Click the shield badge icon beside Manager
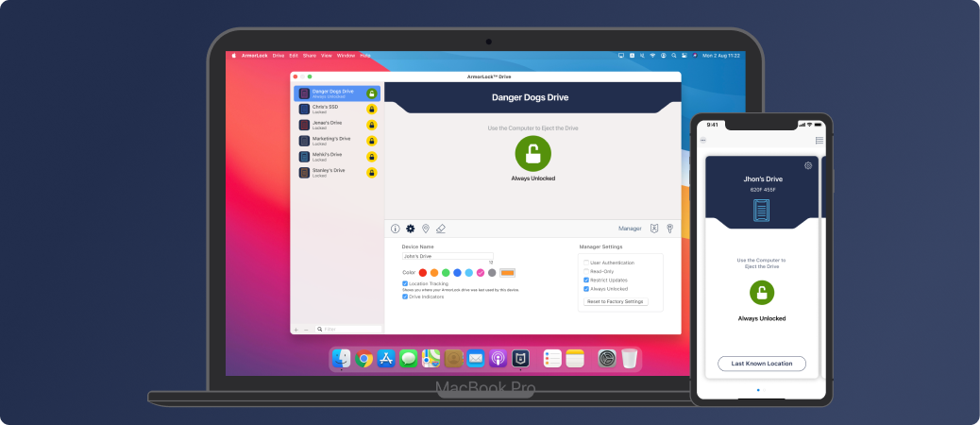This screenshot has width=980, height=425. (654, 229)
